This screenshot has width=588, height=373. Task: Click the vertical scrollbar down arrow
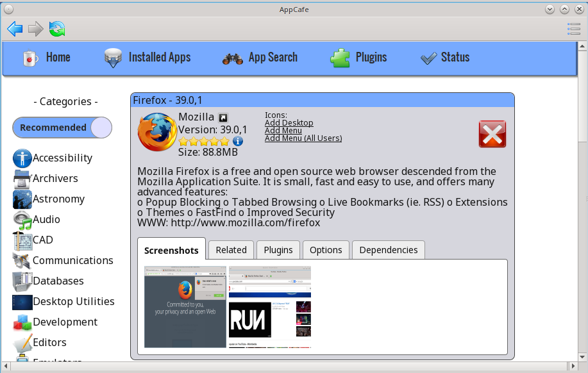click(x=582, y=357)
